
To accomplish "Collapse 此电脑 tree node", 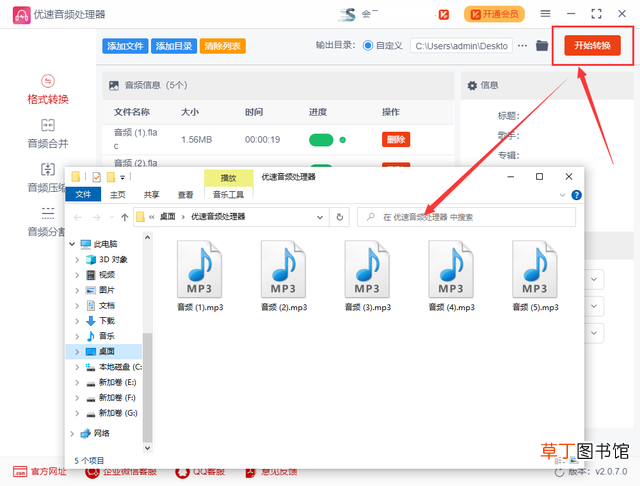I will coord(72,244).
